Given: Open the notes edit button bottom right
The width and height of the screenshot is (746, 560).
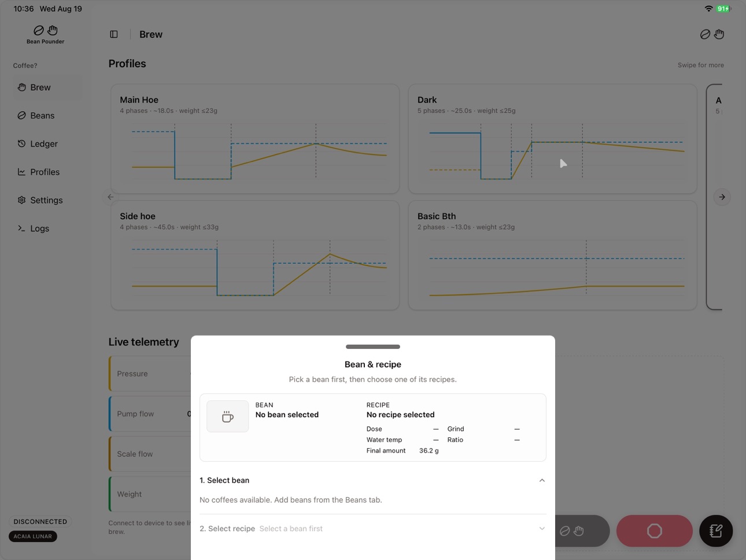Looking at the screenshot, I should point(716,531).
